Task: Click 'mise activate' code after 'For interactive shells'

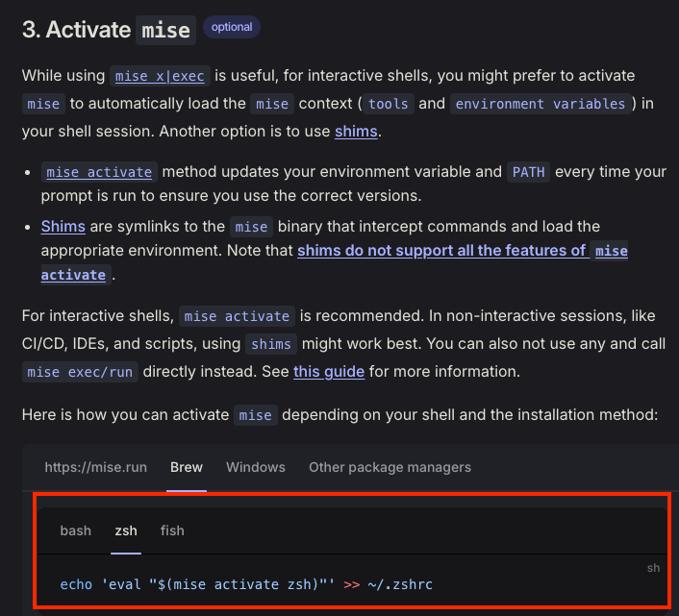Action: tap(237, 316)
